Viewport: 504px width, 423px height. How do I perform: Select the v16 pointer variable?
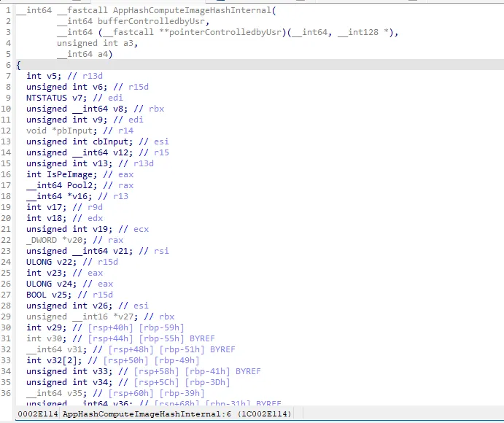coord(79,196)
